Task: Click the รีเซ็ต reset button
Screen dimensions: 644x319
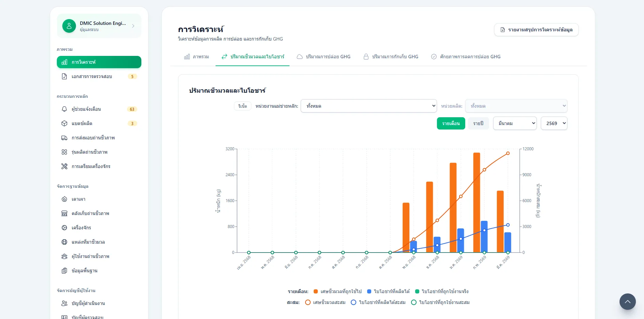Action: 242,106
